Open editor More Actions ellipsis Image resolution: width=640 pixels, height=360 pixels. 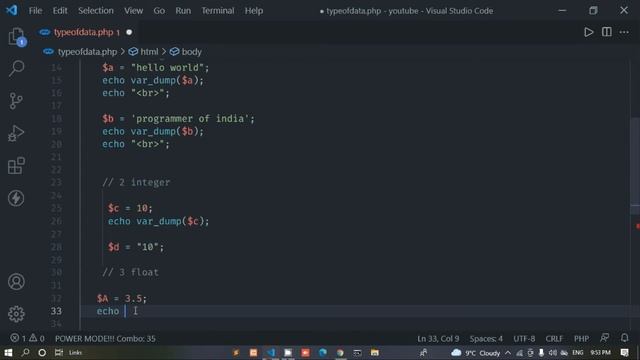(624, 32)
